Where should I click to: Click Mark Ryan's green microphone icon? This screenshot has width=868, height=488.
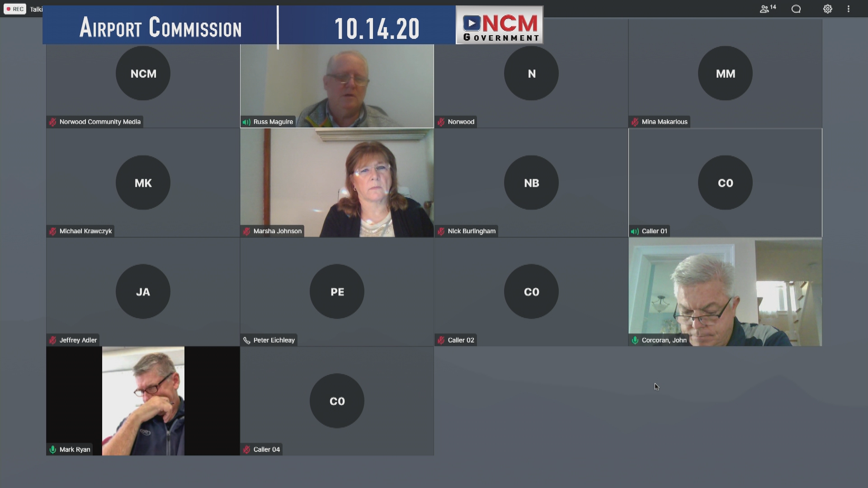53,450
